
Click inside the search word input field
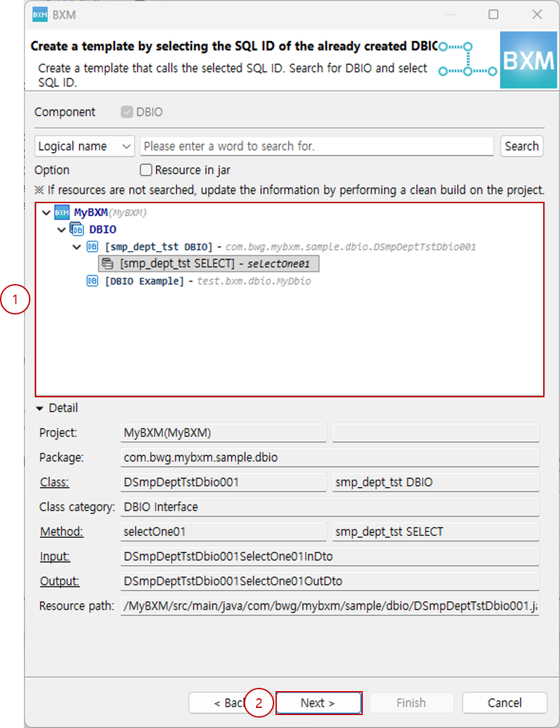point(317,146)
